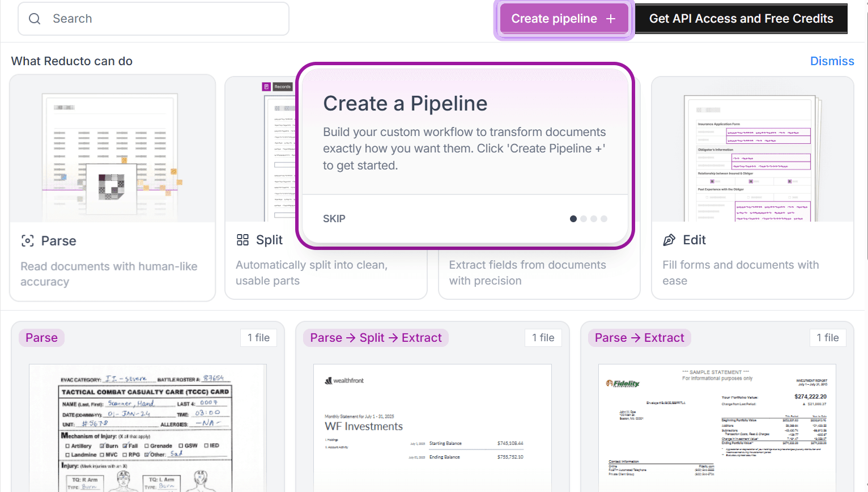Open the Parse pipeline badge

[x=41, y=337]
